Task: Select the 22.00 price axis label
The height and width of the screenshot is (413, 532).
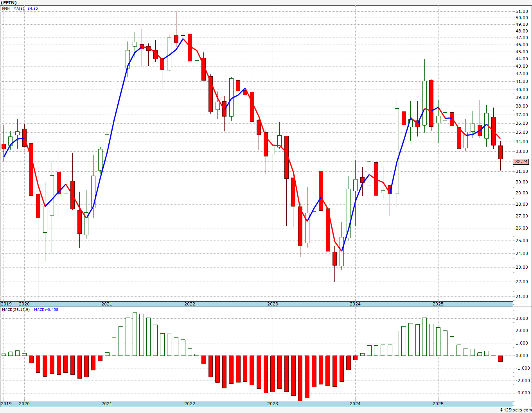Action: (x=521, y=282)
